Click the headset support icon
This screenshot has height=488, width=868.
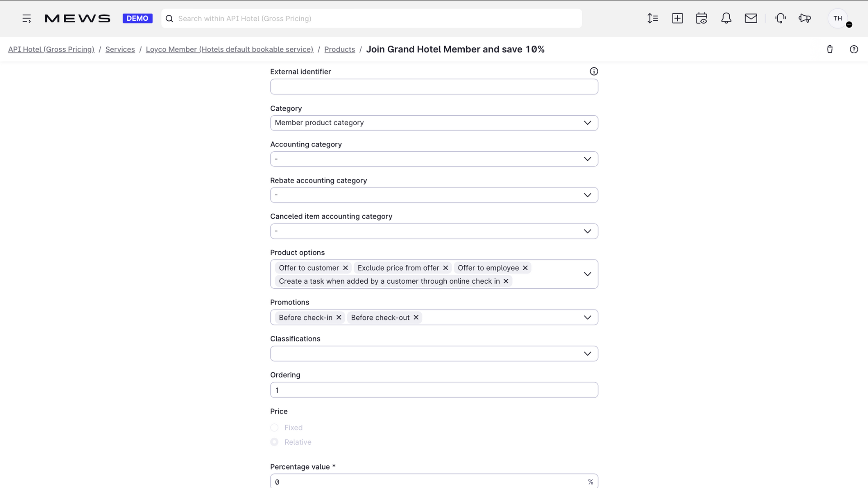click(x=780, y=19)
